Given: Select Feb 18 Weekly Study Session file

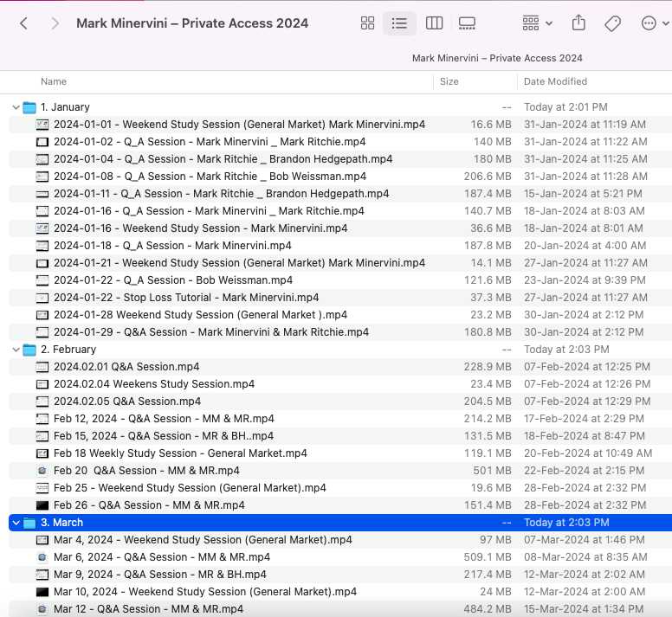Looking at the screenshot, I should coord(180,453).
